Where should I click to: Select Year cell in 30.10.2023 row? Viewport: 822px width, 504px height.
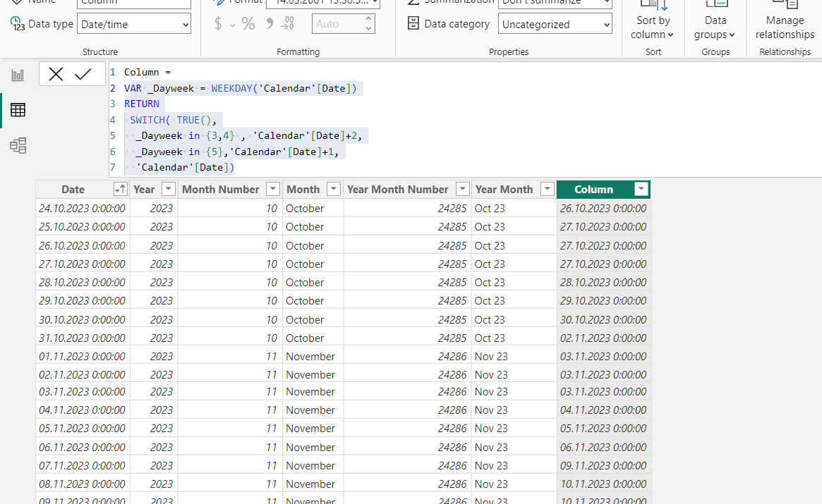tap(154, 319)
